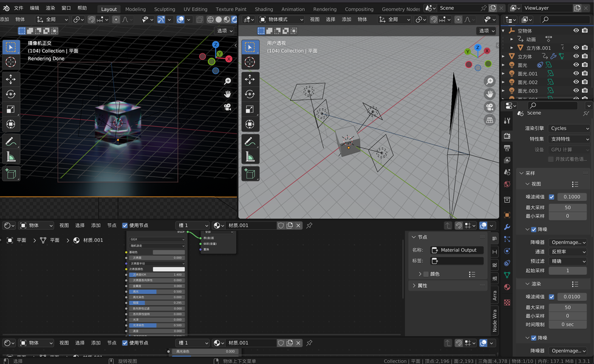The width and height of the screenshot is (594, 364).
Task: Click the zoom magnifier in the right perspective viewport
Action: [x=490, y=81]
